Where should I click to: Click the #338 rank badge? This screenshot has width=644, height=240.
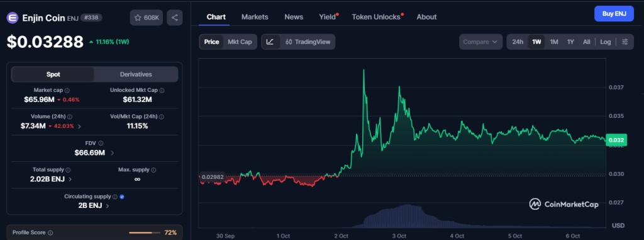[91, 18]
